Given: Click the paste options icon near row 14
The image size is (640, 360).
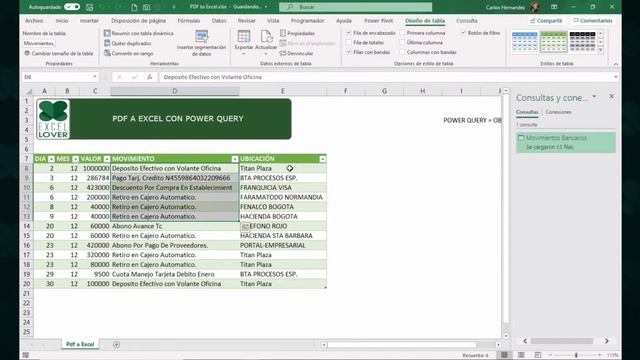Looking at the screenshot, I should pyautogui.click(x=245, y=226).
